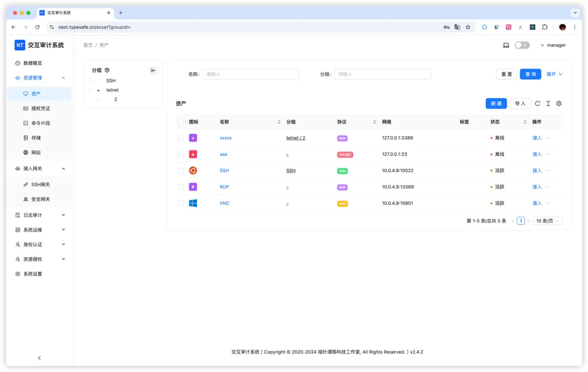Sort by 状态 column
The image size is (588, 372).
point(525,122)
